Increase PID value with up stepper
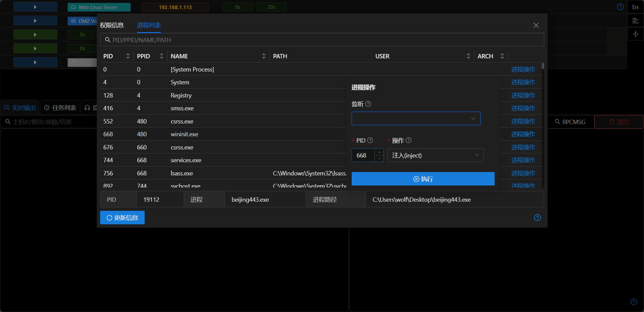644x312 pixels. [379, 152]
